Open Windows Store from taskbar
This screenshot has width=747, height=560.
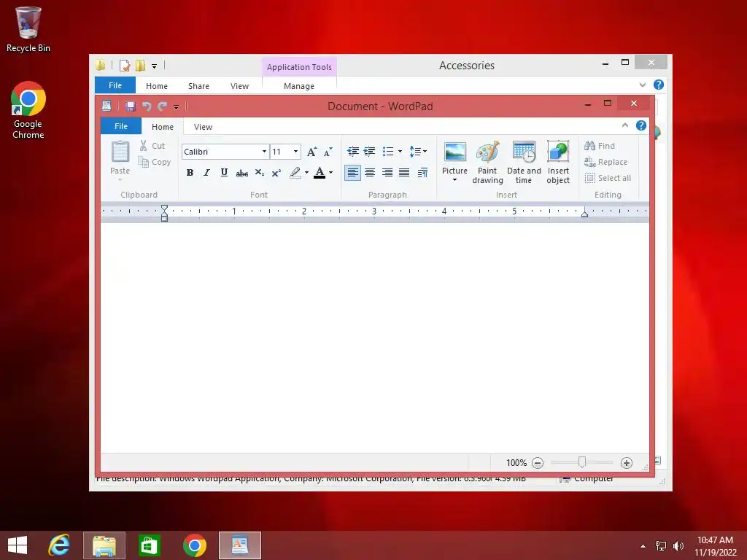point(149,545)
